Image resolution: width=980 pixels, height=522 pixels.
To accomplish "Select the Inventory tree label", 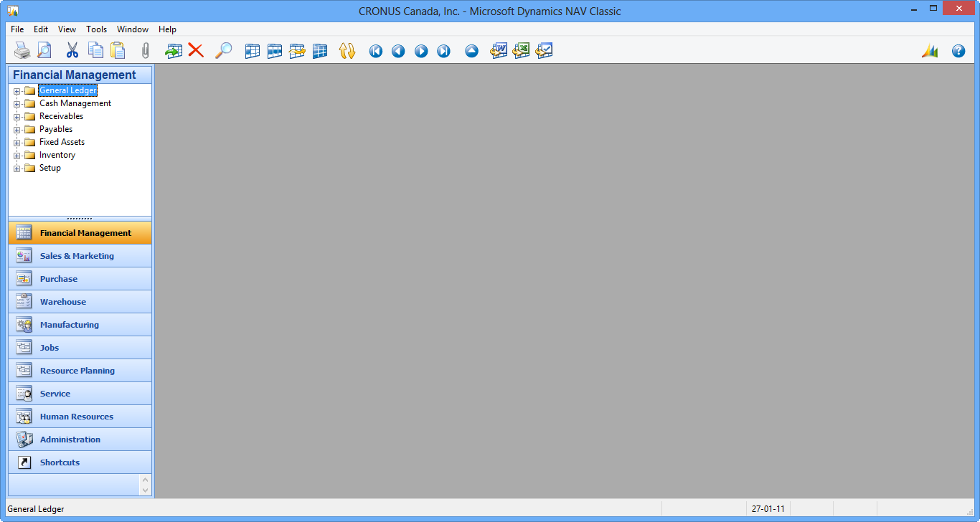I will (x=57, y=155).
